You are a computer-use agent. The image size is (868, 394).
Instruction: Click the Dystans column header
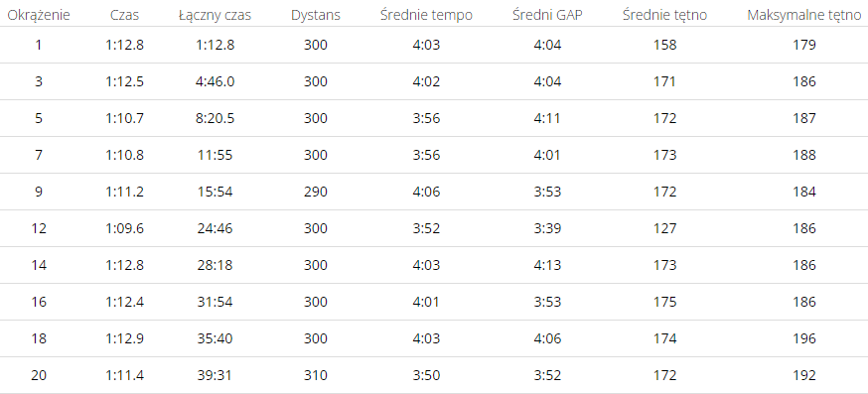(316, 16)
